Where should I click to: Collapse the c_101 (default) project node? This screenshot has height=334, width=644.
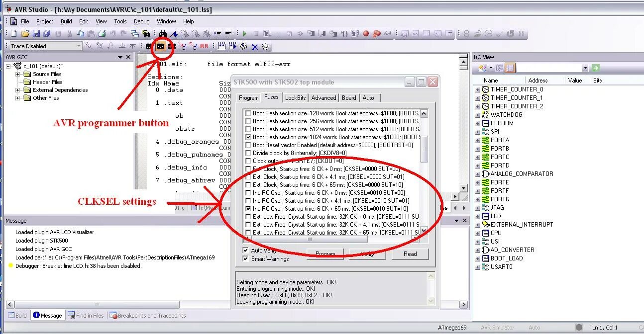pyautogui.click(x=8, y=66)
